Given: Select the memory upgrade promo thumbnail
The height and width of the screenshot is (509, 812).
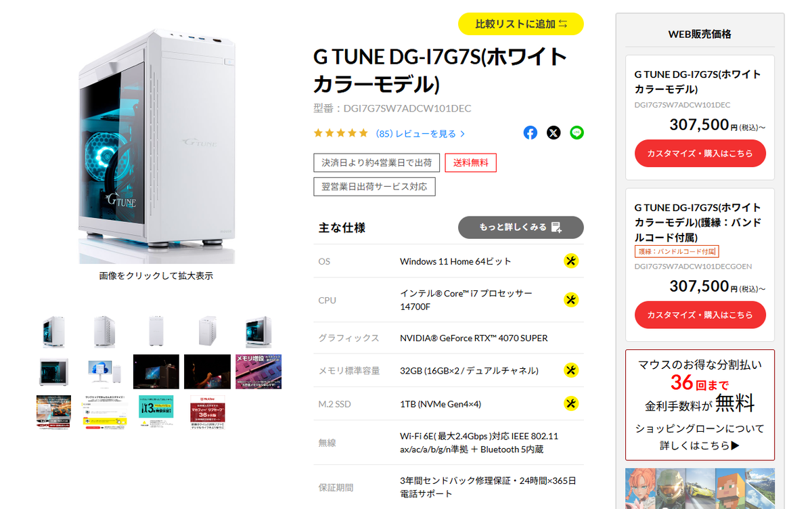Looking at the screenshot, I should [258, 372].
